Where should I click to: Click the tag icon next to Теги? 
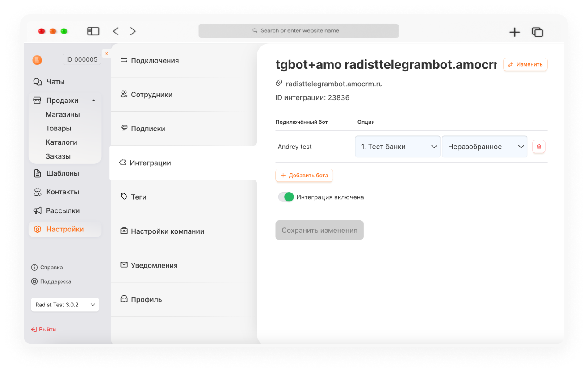point(124,197)
